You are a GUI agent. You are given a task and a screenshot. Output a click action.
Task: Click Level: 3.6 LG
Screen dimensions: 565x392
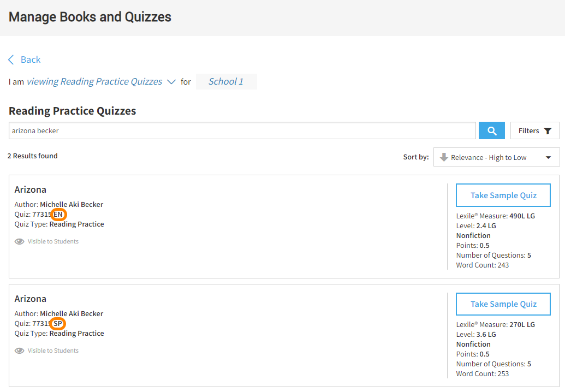pos(476,335)
